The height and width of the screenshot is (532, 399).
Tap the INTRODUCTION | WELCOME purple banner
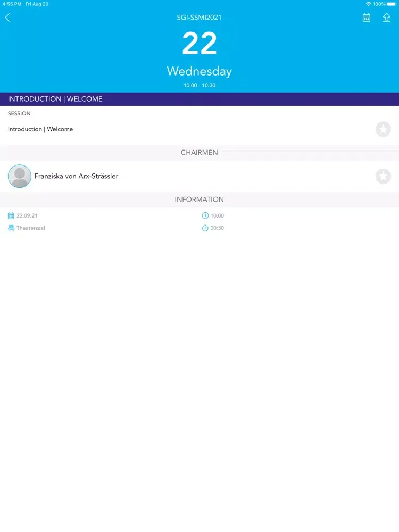coord(199,99)
